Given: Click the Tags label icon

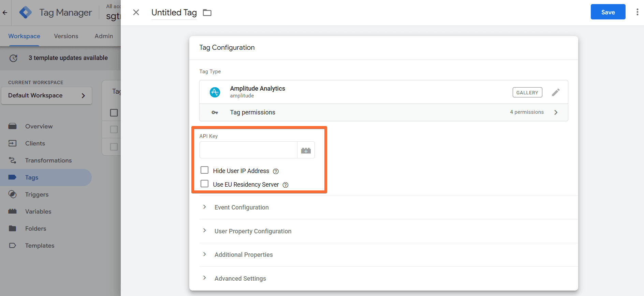Looking at the screenshot, I should (13, 177).
